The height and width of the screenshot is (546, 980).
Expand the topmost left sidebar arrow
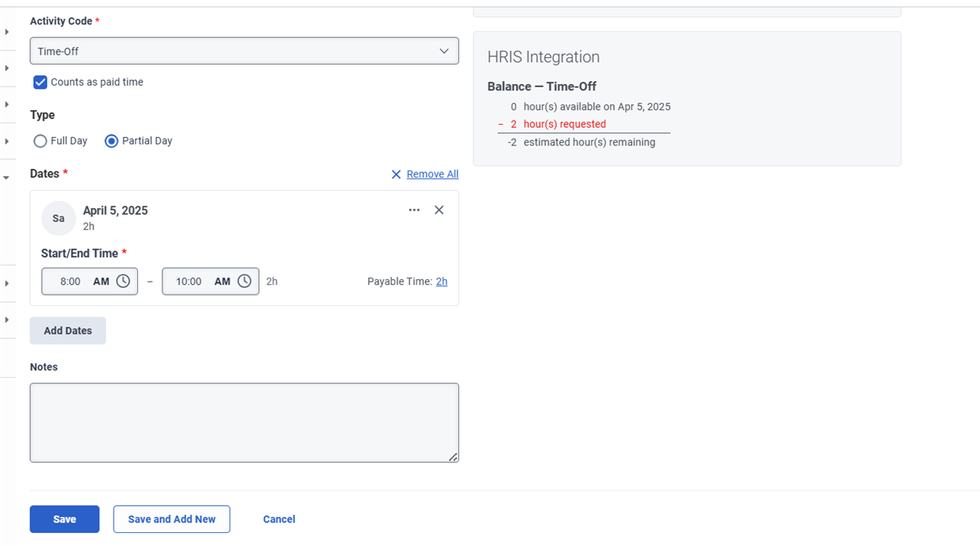[x=7, y=32]
